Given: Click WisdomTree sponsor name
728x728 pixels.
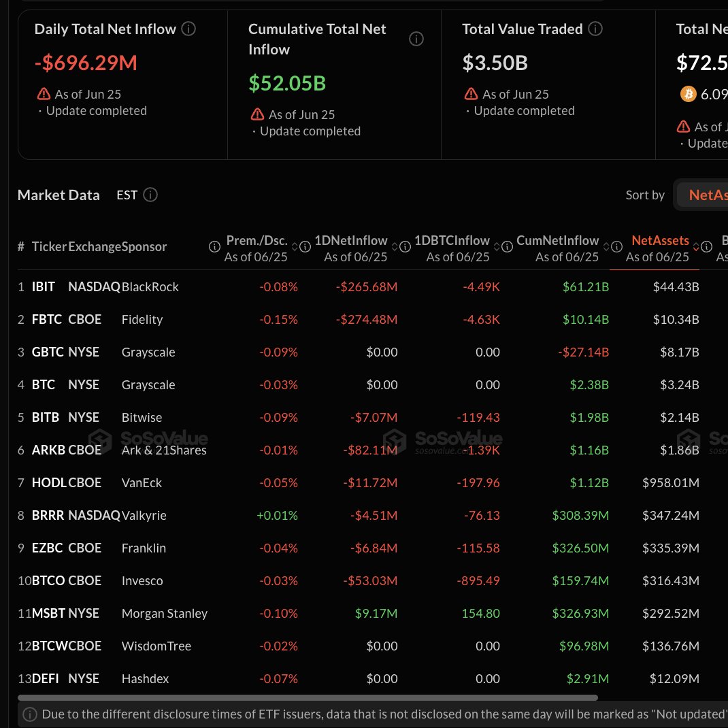Looking at the screenshot, I should [x=156, y=646].
